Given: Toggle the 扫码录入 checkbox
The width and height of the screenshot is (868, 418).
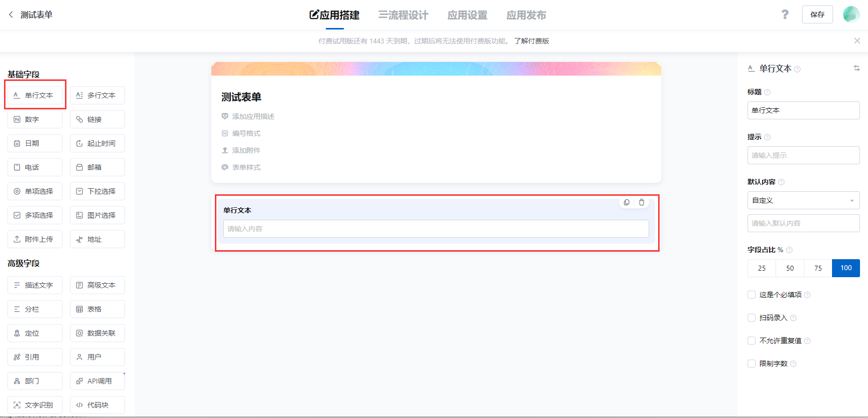Looking at the screenshot, I should tap(752, 318).
